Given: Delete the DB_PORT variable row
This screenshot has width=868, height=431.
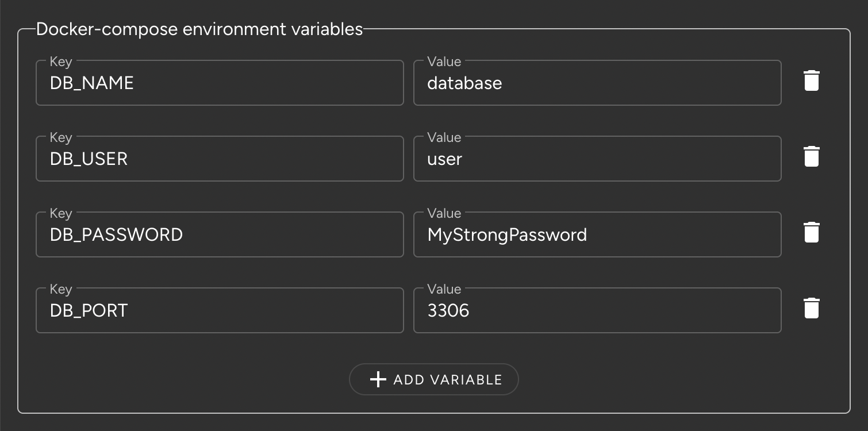Looking at the screenshot, I should point(811,308).
